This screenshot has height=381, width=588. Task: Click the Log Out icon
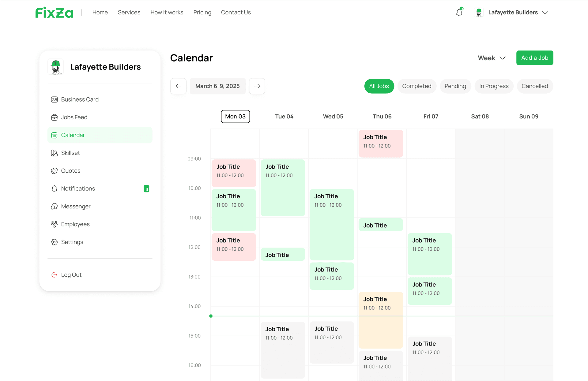(54, 275)
